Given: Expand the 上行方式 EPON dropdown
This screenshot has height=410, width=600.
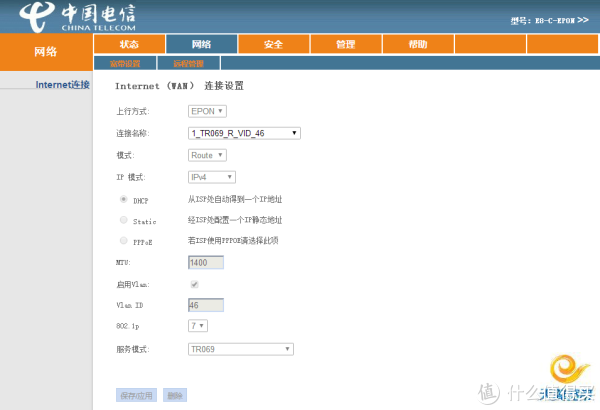Looking at the screenshot, I should [207, 111].
